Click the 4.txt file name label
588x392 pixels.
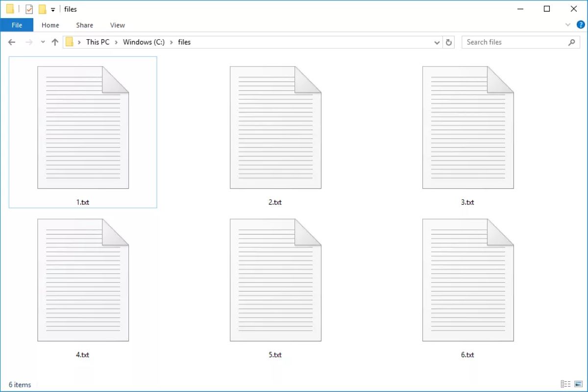[83, 355]
